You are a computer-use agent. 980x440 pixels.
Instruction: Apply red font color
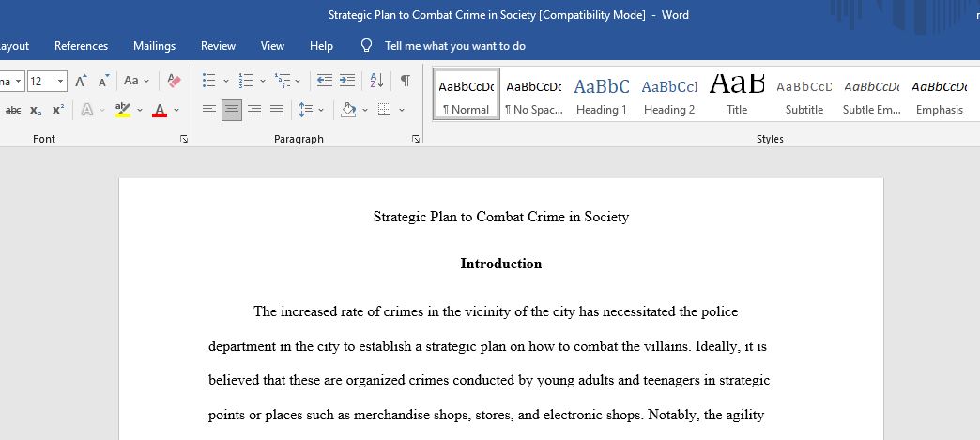tap(160, 110)
